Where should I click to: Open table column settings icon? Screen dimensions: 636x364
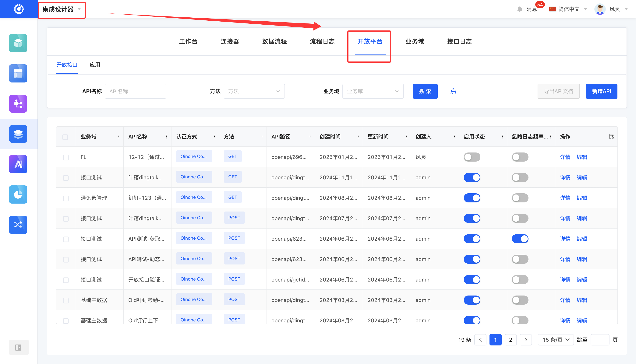(x=611, y=137)
